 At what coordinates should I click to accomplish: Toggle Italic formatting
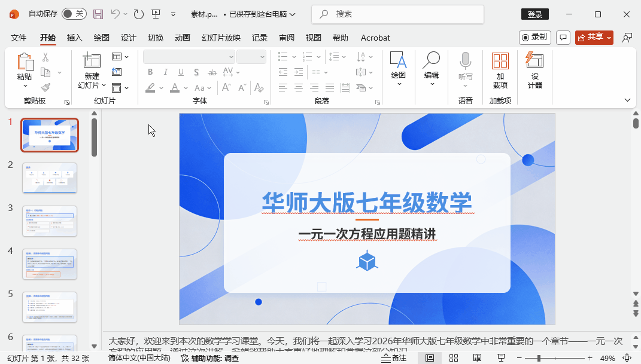point(166,72)
